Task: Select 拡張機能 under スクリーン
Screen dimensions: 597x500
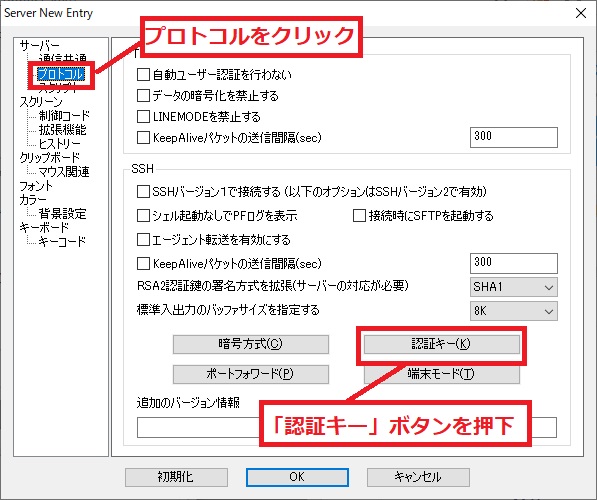Action: tap(62, 129)
